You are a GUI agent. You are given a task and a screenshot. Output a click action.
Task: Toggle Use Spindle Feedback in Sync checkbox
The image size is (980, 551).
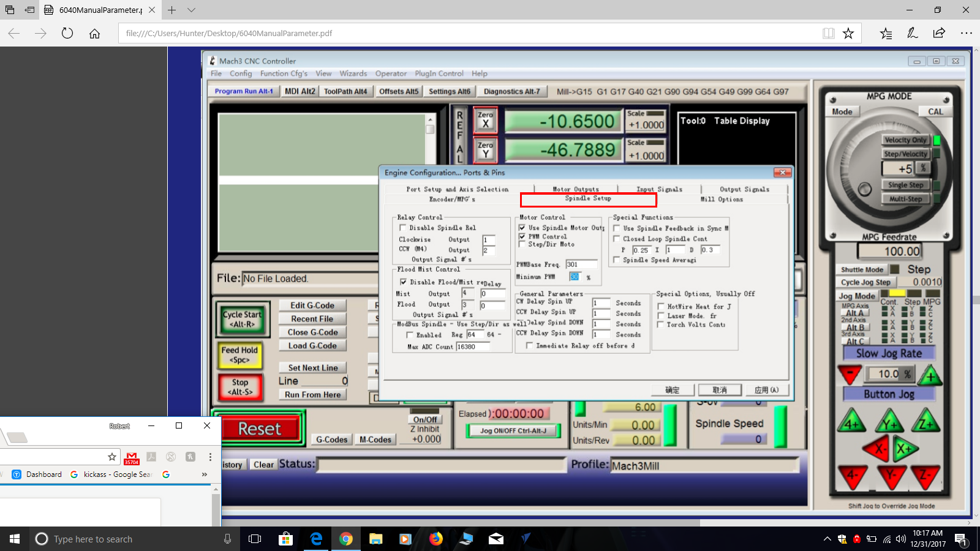pyautogui.click(x=616, y=228)
